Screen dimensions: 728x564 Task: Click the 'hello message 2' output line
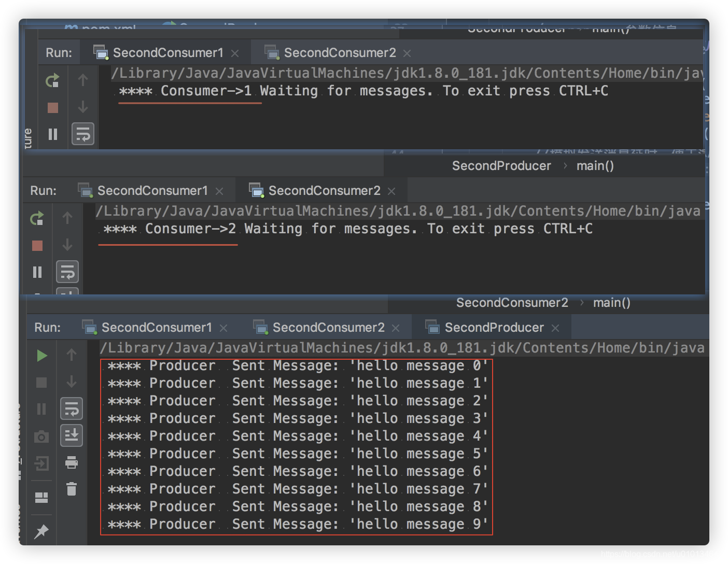(x=297, y=401)
